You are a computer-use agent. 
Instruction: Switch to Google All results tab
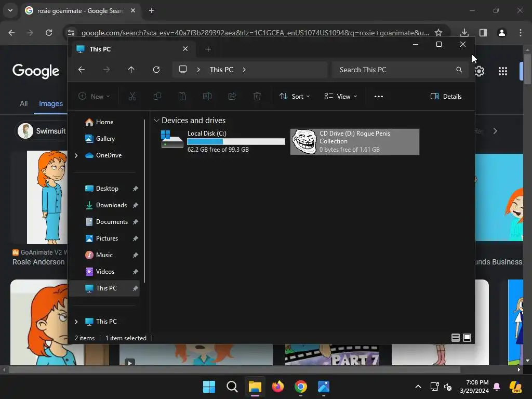[23, 103]
